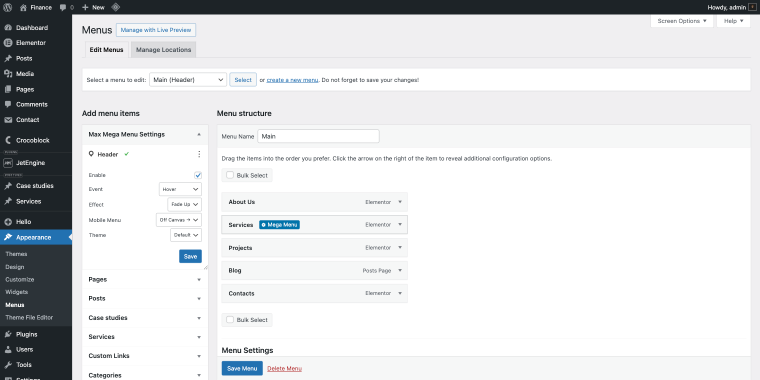Expand the Services accordion section

[145, 337]
